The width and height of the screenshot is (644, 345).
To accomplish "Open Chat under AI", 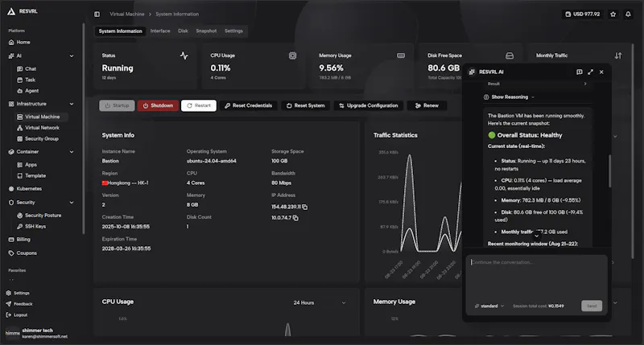I will (x=31, y=69).
